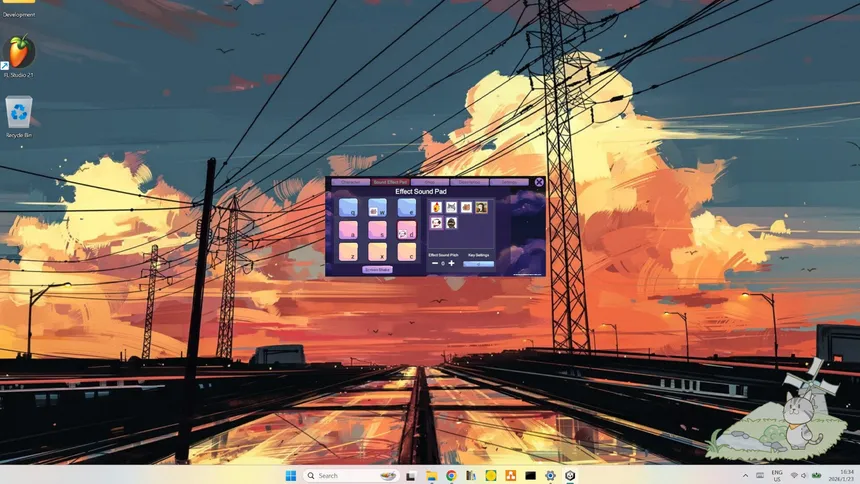This screenshot has width=860, height=484.
Task: Select the gray cat sound effect icon
Action: 451,207
